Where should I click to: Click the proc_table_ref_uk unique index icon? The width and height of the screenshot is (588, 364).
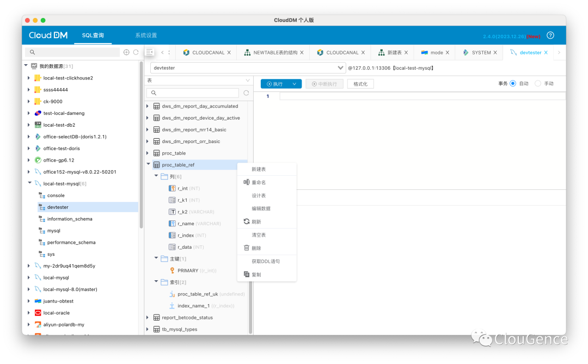point(171,294)
